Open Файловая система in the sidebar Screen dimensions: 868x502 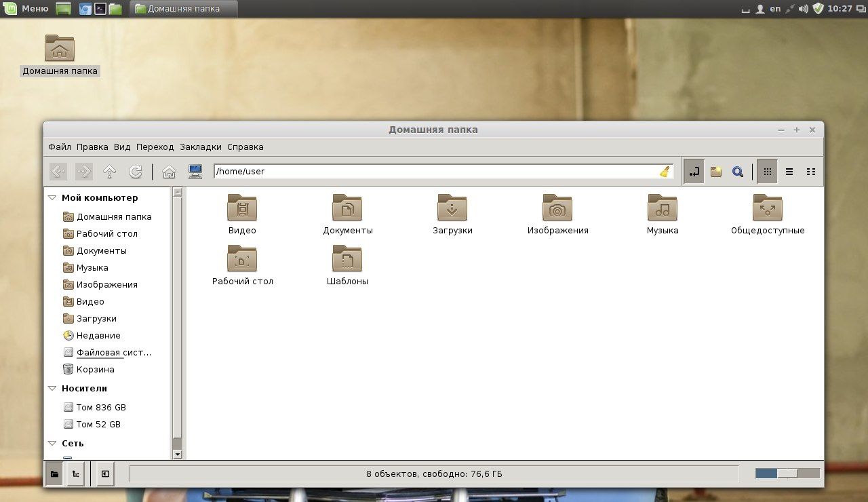click(x=107, y=353)
